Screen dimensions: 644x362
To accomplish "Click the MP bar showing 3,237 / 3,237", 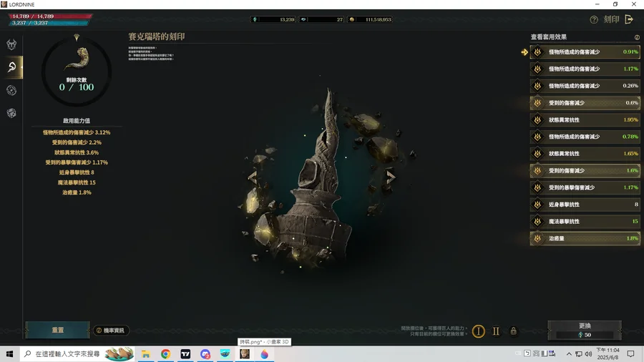I will pyautogui.click(x=49, y=23).
